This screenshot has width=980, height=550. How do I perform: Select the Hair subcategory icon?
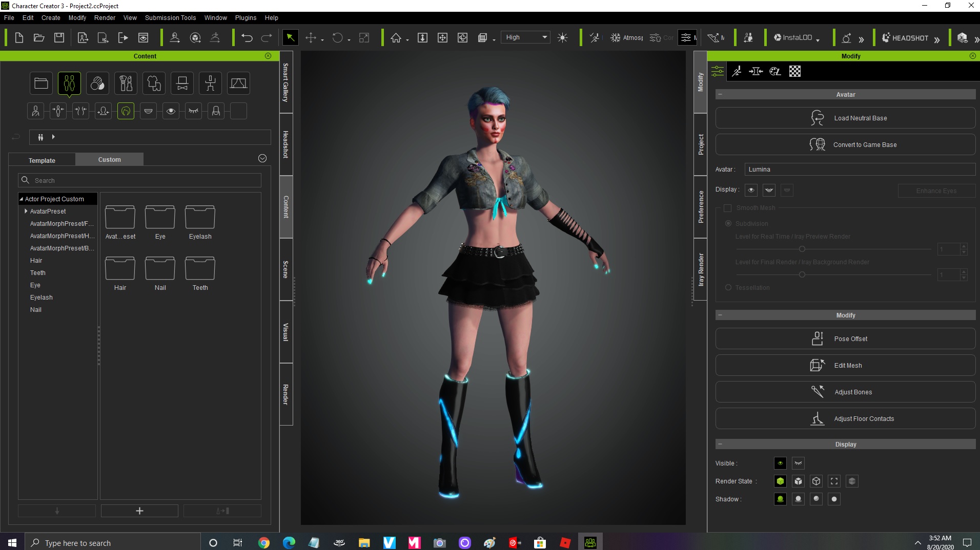click(126, 111)
